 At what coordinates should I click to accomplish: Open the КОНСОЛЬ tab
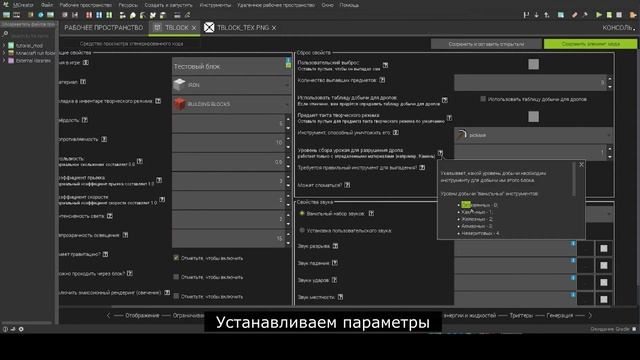[619, 27]
